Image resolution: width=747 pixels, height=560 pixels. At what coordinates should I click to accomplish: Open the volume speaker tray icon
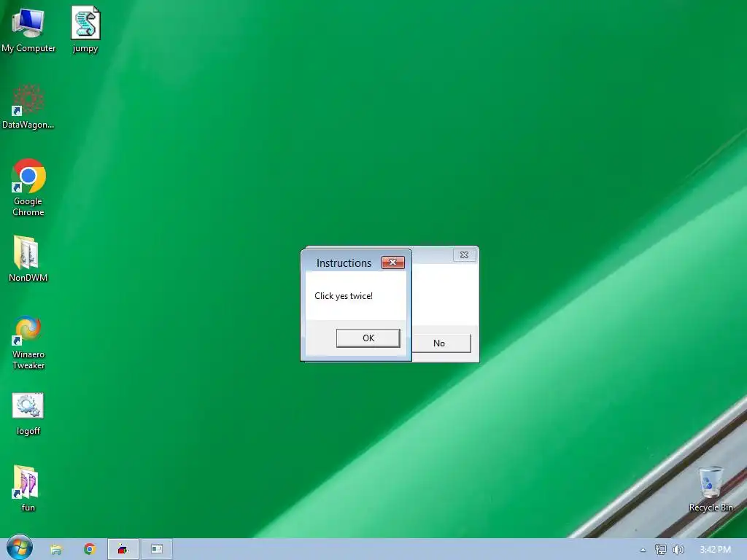point(678,550)
